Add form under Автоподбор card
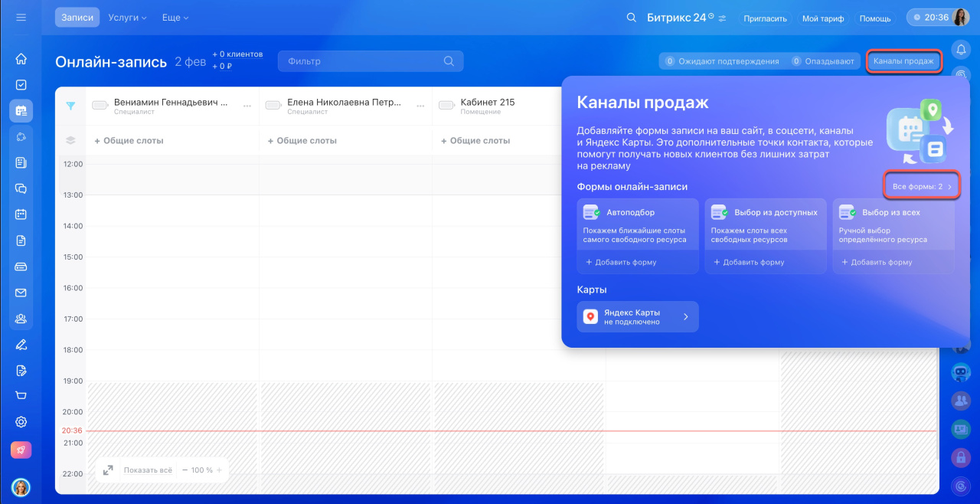The image size is (980, 504). point(621,262)
